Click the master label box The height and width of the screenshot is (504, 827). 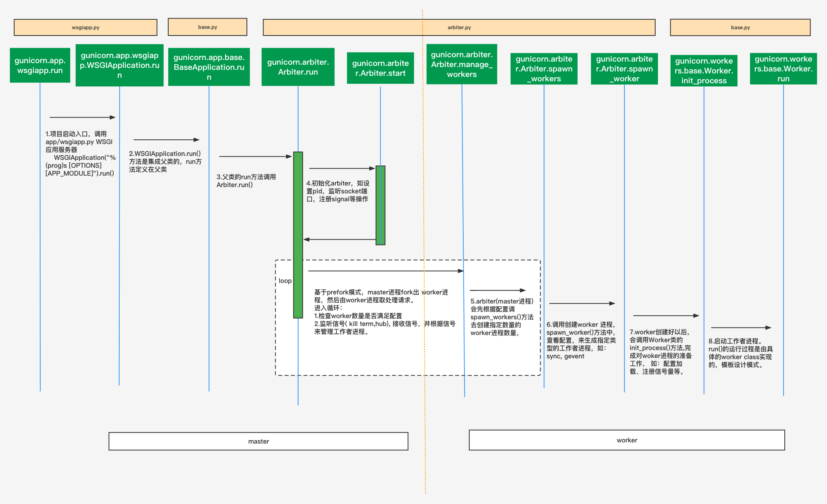point(258,441)
